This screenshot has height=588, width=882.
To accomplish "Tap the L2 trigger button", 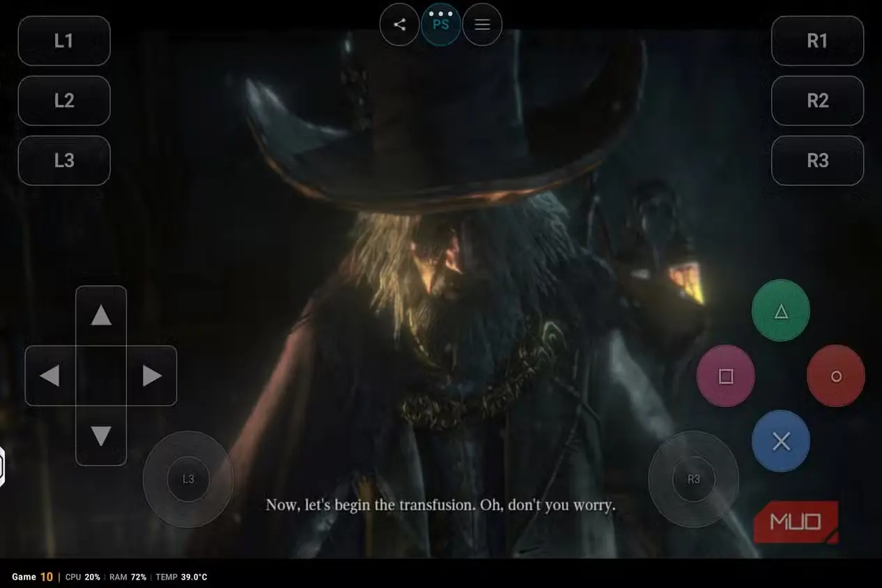I will 64,100.
